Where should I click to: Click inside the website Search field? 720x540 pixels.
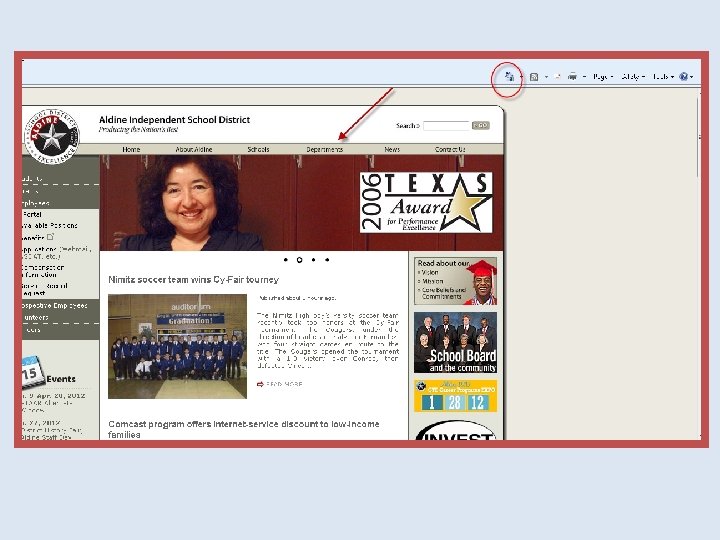click(x=446, y=125)
